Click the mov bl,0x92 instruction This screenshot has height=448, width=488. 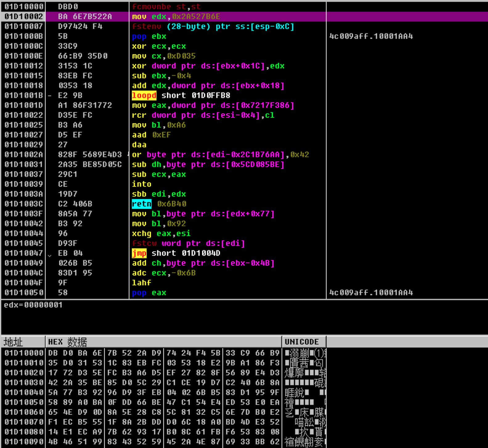tap(159, 224)
